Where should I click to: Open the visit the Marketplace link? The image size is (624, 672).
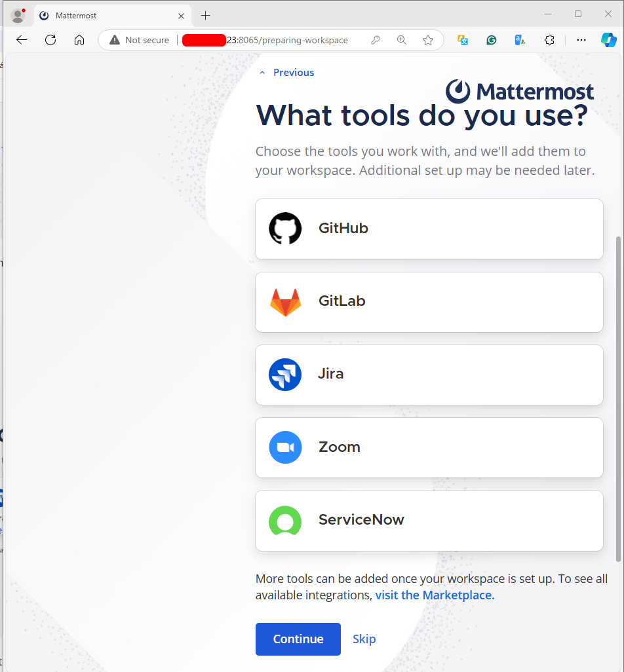[435, 595]
